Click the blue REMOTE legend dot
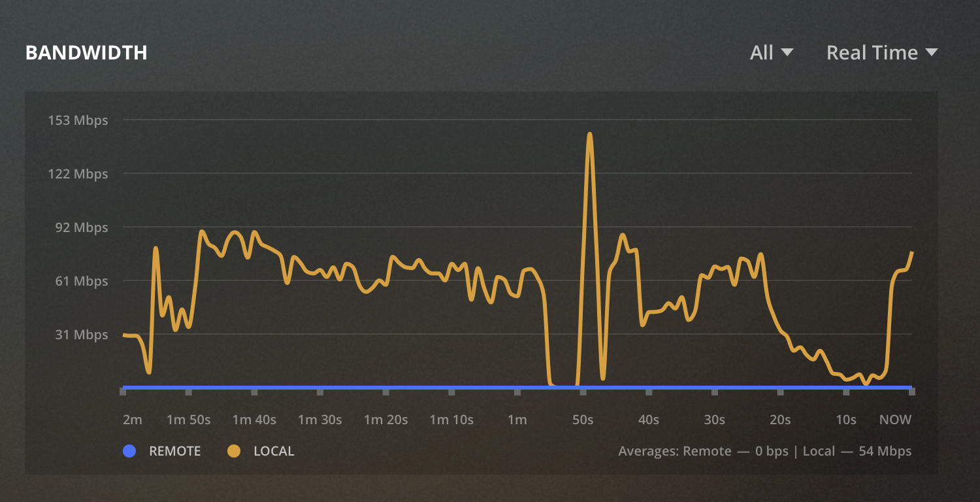 (129, 451)
